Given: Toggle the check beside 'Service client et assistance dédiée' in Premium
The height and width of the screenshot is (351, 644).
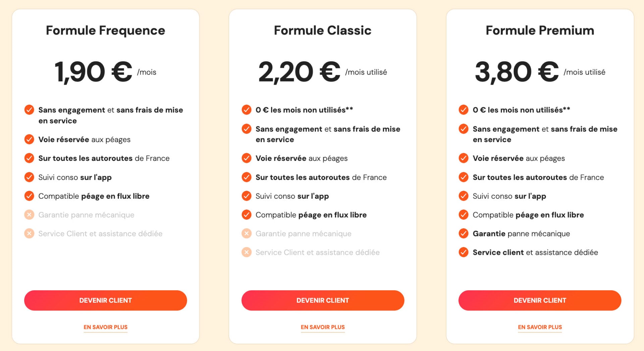Looking at the screenshot, I should [464, 252].
